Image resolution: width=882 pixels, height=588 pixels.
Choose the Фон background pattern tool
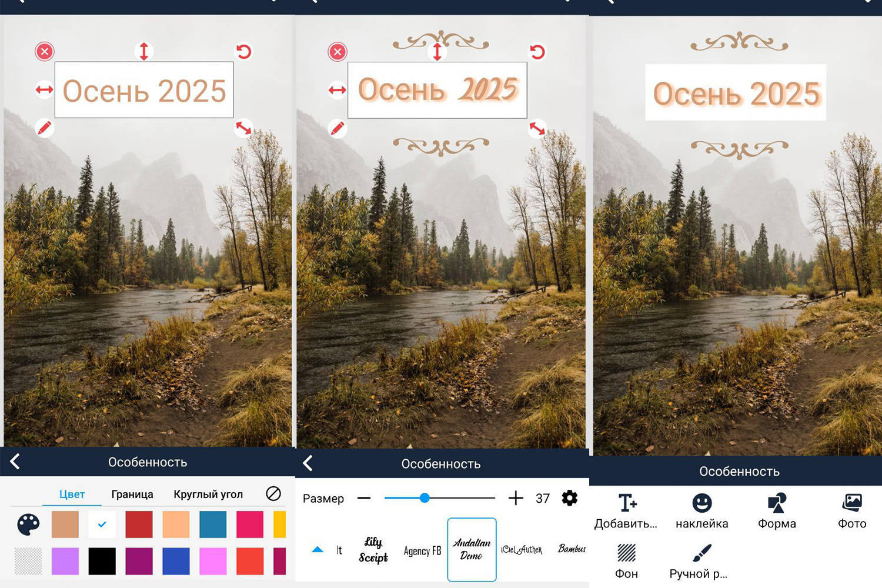[626, 553]
